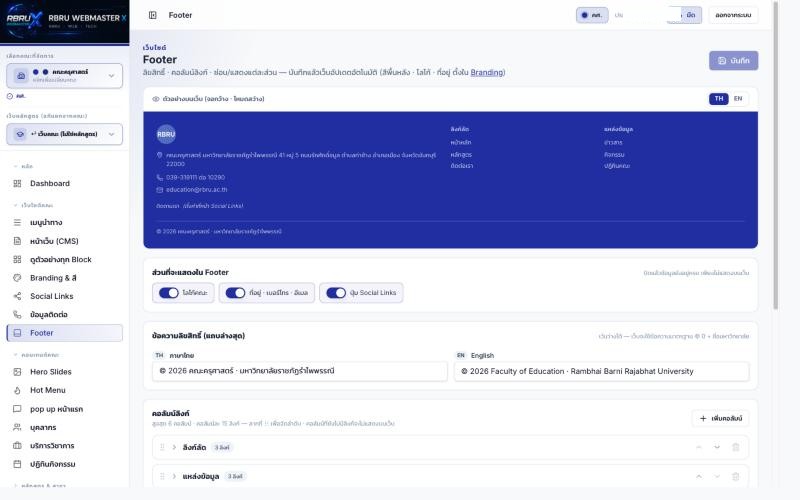Click the faculty badge chip in the header
Viewport: 800px width, 500px height.
592,15
